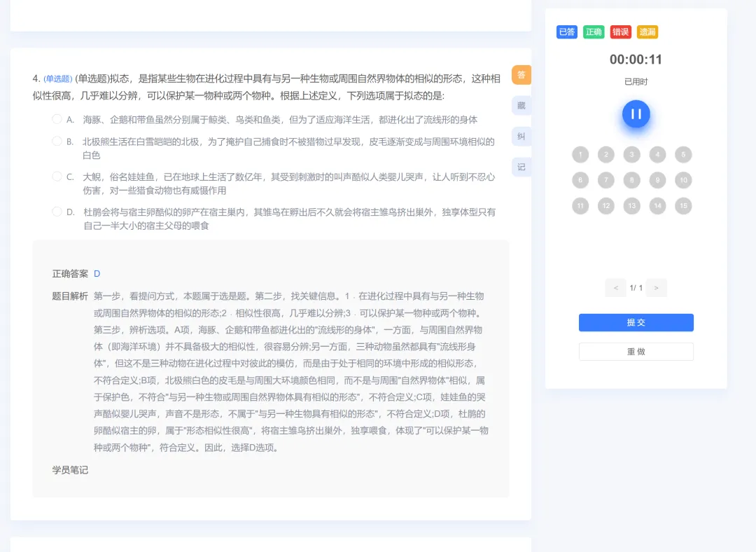Jump to question 4 circle
The image size is (756, 552).
tap(657, 154)
